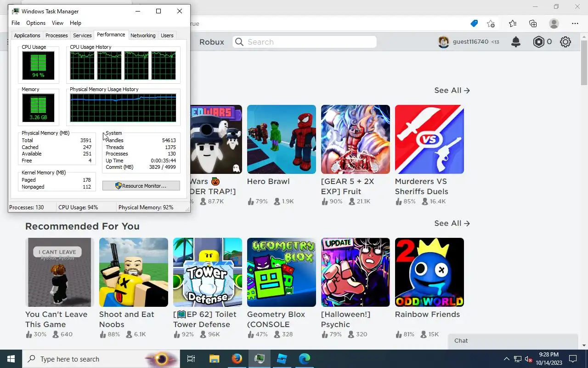
Task: Click Rainbow Friends title text
Action: coord(427,315)
